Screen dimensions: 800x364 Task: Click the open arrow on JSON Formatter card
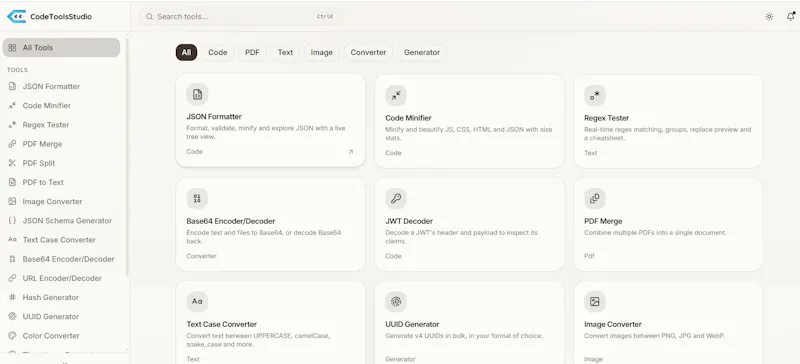[351, 152]
